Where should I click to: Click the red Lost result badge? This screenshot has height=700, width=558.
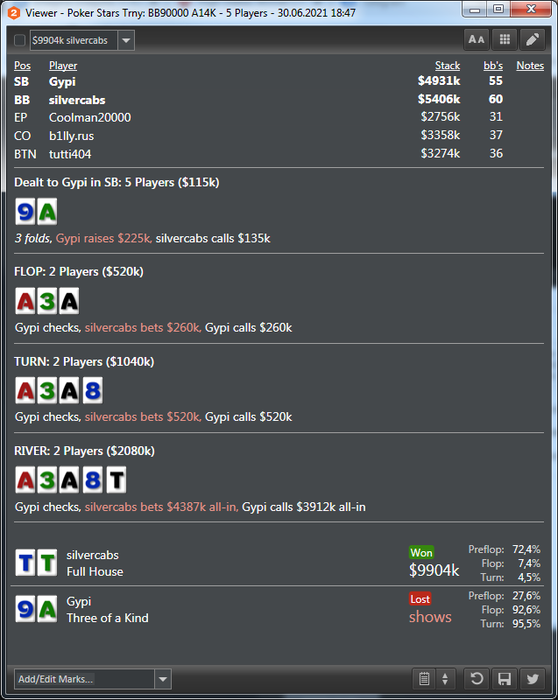click(420, 599)
